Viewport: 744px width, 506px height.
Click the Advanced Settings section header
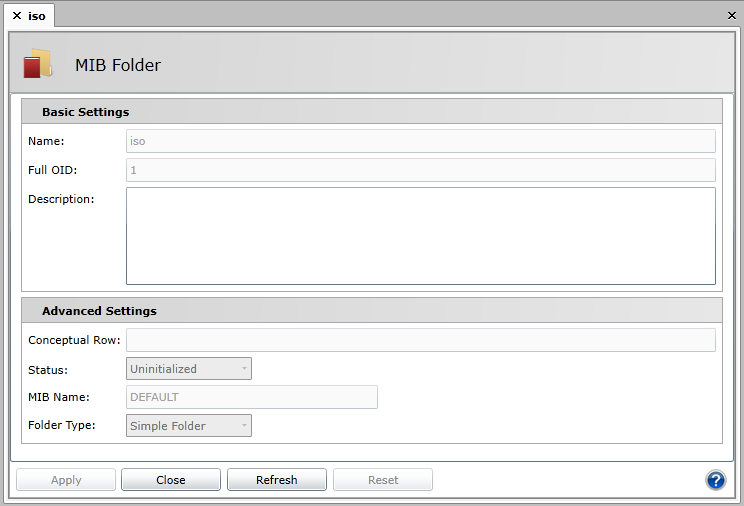click(x=99, y=311)
